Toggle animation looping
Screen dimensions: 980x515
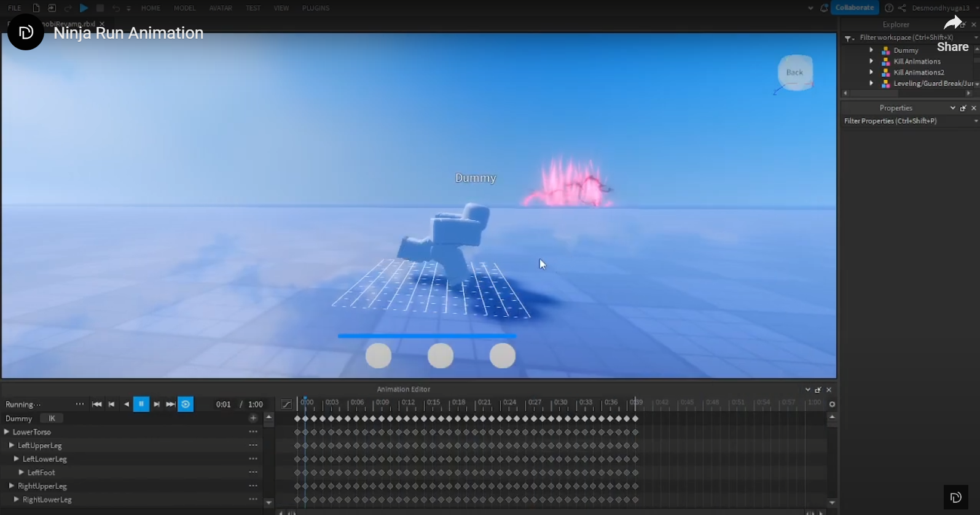tap(186, 404)
